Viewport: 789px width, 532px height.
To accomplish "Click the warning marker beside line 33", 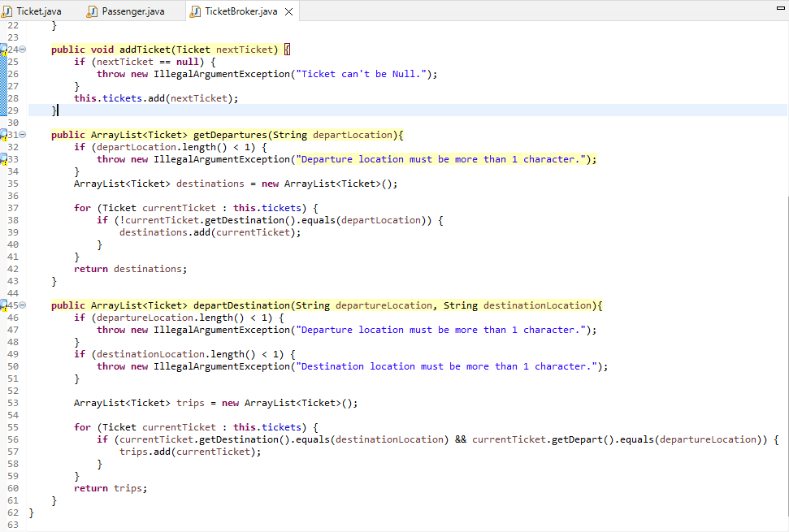I will pos(3,159).
